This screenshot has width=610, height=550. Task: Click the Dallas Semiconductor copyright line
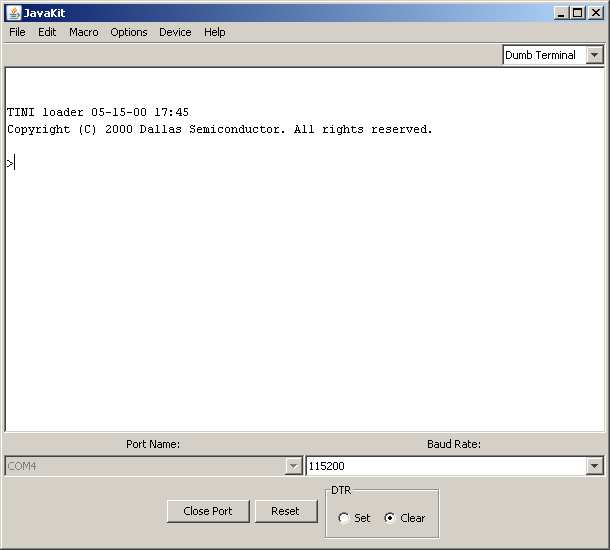(220, 130)
